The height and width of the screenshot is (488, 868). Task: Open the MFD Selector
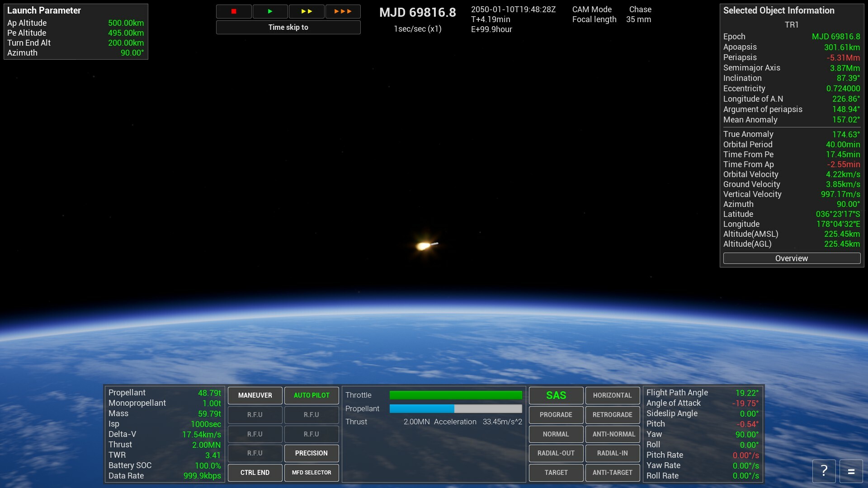pyautogui.click(x=311, y=473)
